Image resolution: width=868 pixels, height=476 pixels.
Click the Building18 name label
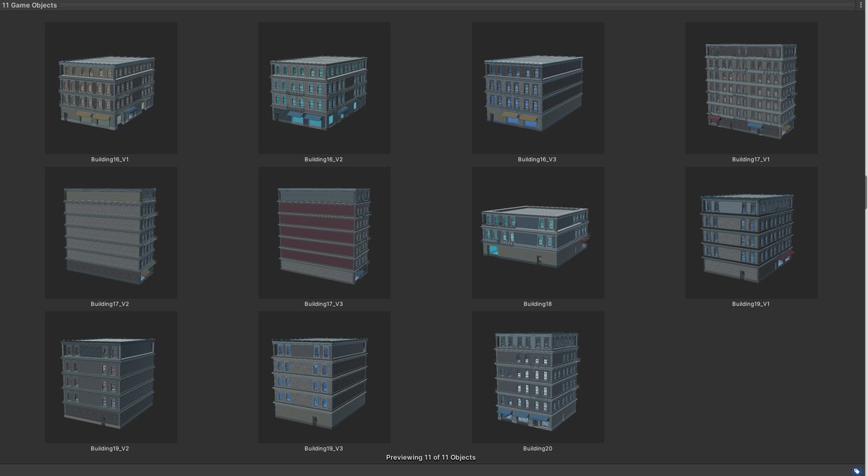537,304
